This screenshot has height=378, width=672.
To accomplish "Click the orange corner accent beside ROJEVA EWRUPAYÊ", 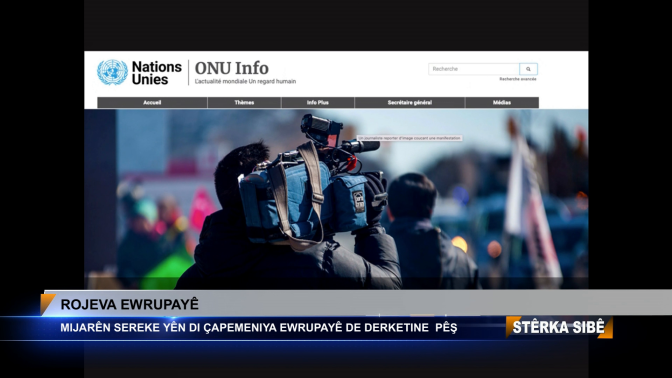I will tap(47, 304).
